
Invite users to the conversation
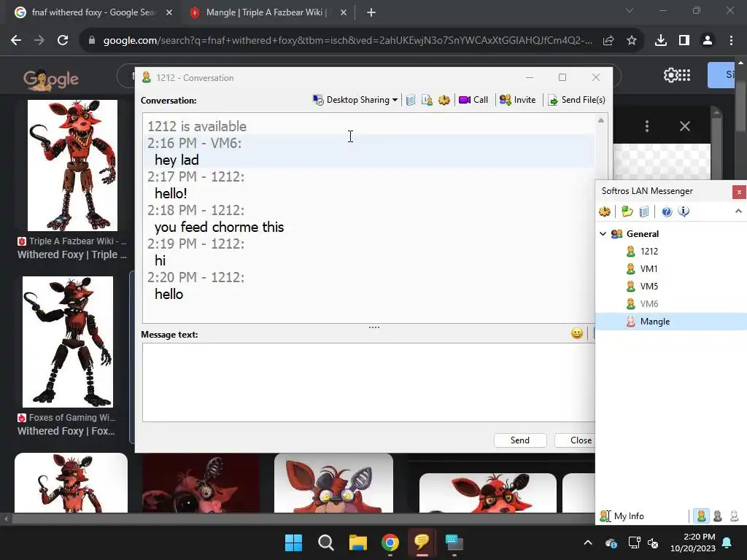point(517,100)
